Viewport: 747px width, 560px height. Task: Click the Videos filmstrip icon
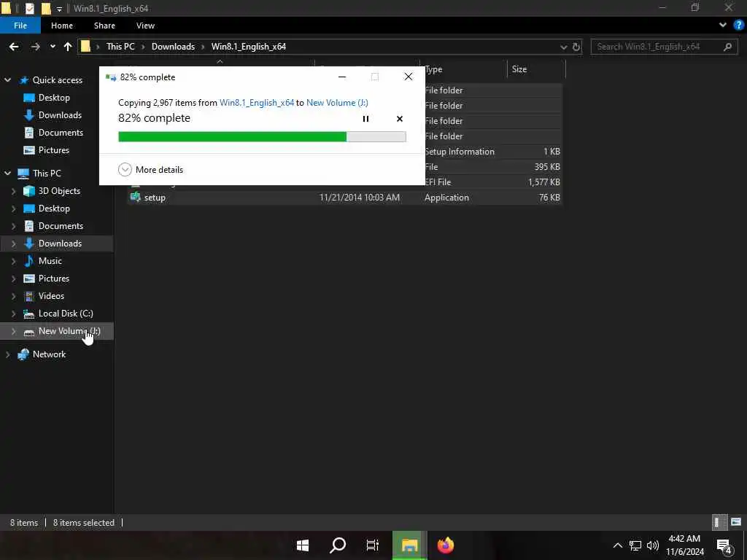tap(29, 296)
